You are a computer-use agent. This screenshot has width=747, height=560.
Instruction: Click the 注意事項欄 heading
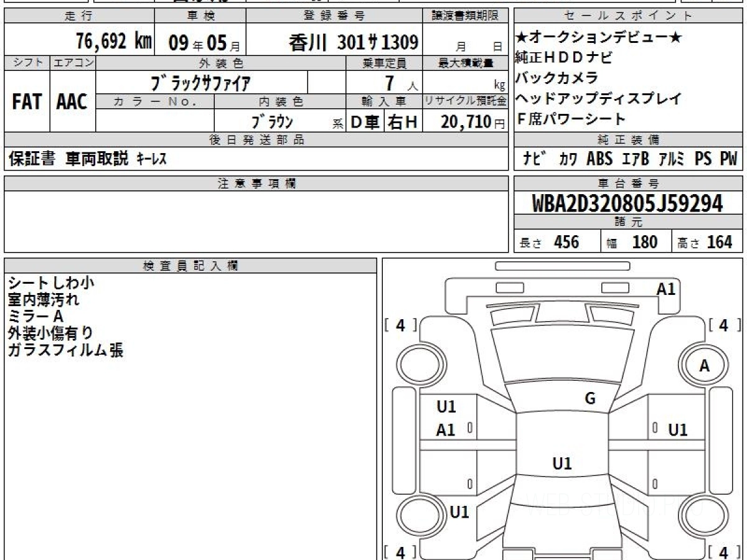pos(256,183)
